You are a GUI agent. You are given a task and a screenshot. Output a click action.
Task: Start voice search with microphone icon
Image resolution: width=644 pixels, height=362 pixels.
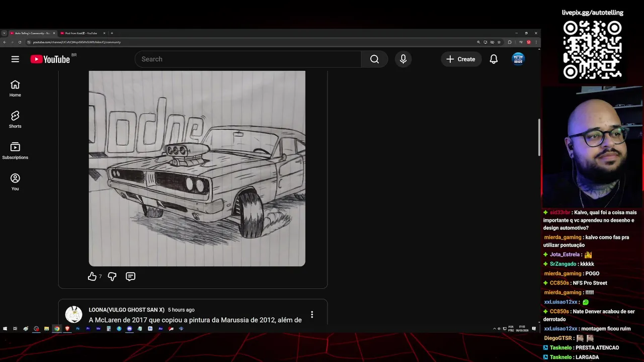point(403,59)
